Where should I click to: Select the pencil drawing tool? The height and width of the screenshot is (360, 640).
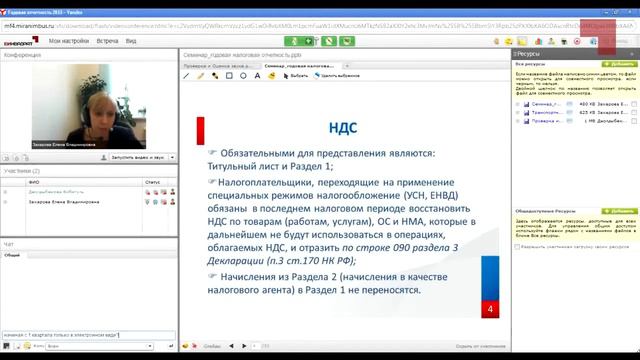(x=200, y=76)
